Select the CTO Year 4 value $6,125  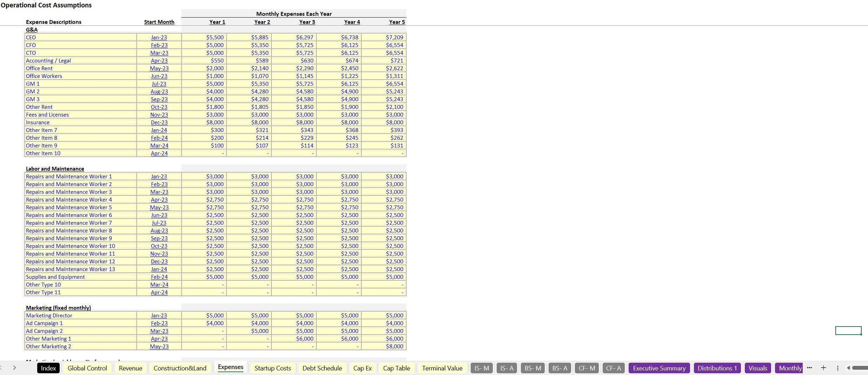pos(339,53)
